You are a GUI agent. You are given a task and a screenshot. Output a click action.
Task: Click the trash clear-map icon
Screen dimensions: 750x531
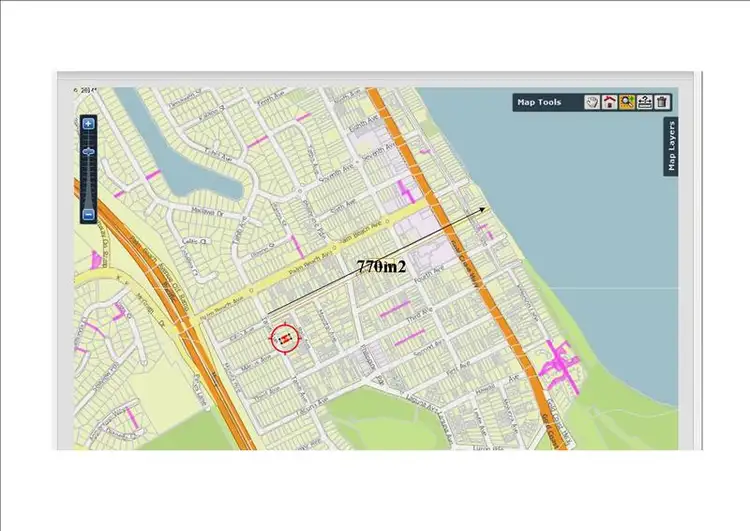[x=662, y=102]
